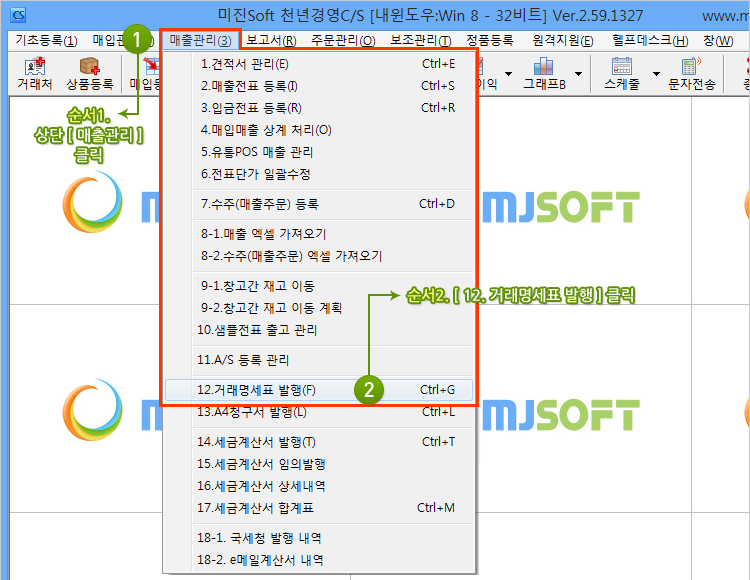Viewport: 750px width, 580px height.
Task: Open the 보조관리(T) menu
Action: pos(420,40)
